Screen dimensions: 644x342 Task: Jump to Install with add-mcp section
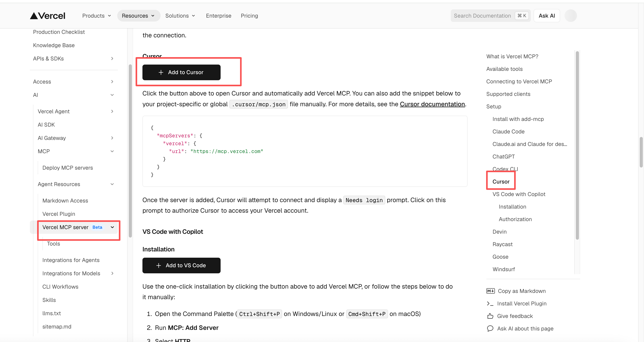point(518,119)
